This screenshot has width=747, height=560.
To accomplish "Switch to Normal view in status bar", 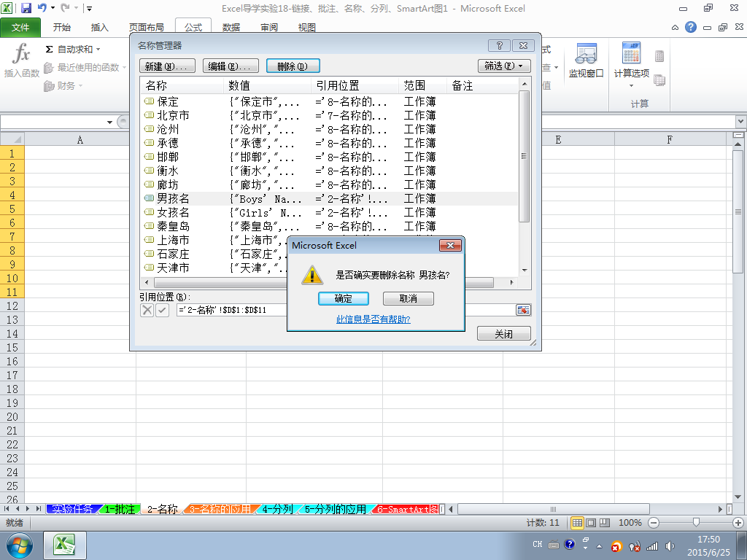I will tap(578, 523).
